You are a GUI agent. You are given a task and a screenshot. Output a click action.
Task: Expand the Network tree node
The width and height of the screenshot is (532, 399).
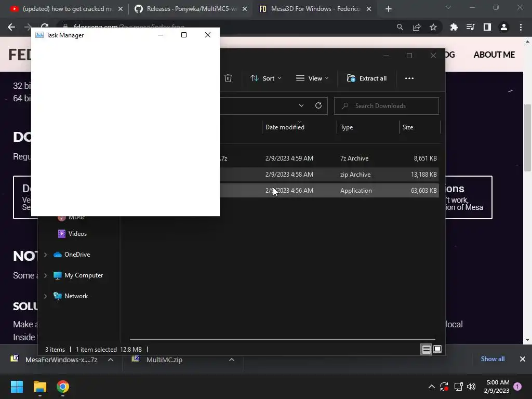point(46,296)
